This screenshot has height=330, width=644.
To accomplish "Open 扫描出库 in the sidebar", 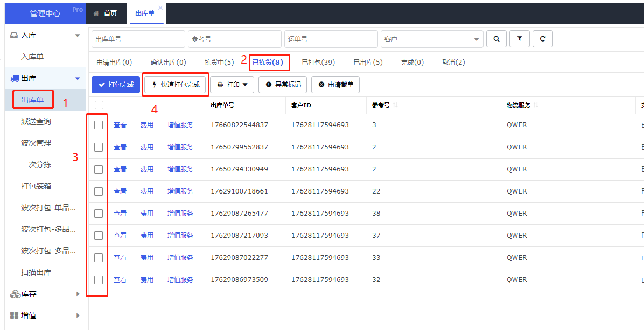I will click(x=36, y=272).
